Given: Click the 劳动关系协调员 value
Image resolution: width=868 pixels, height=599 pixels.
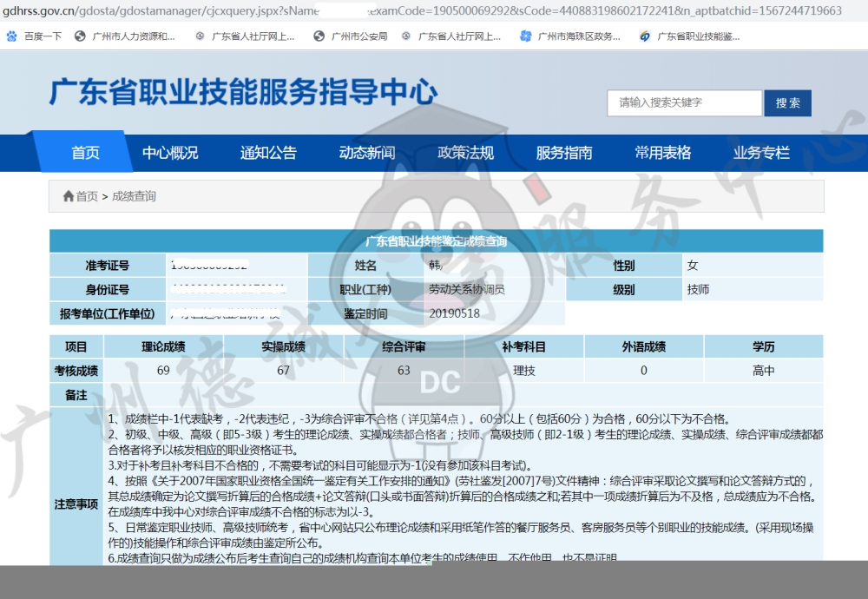Looking at the screenshot, I should [x=467, y=290].
